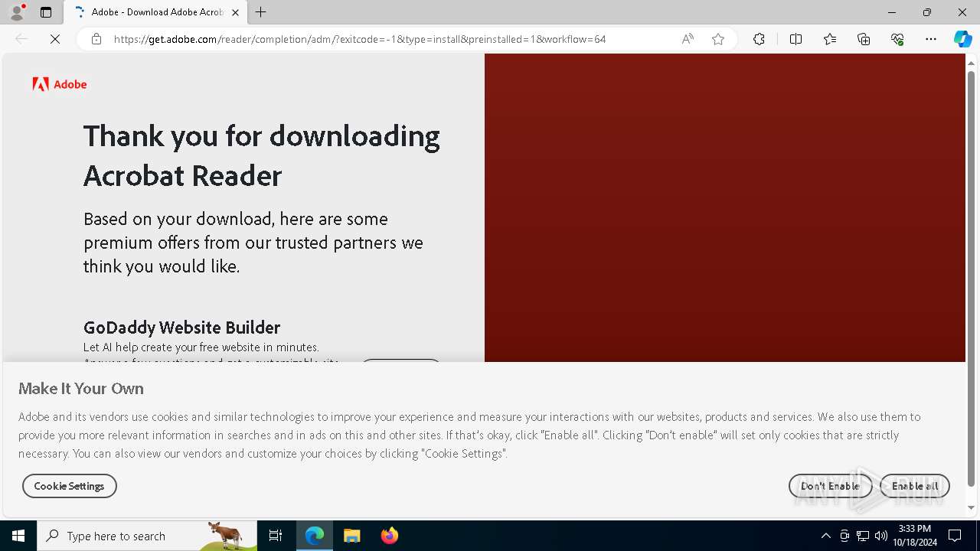Image resolution: width=980 pixels, height=551 pixels.
Task: Open Cookie Settings
Action: point(69,486)
